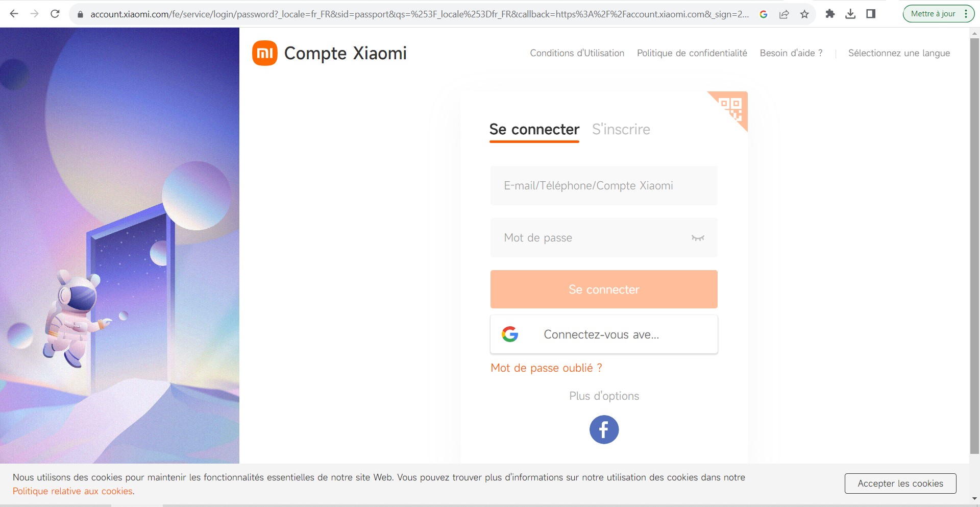The height and width of the screenshot is (507, 980).
Task: Open the browser extensions puzzle icon
Action: pyautogui.click(x=830, y=14)
